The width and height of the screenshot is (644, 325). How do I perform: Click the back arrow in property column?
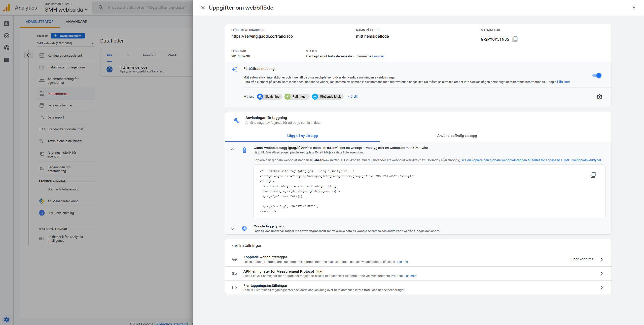coord(28,55)
